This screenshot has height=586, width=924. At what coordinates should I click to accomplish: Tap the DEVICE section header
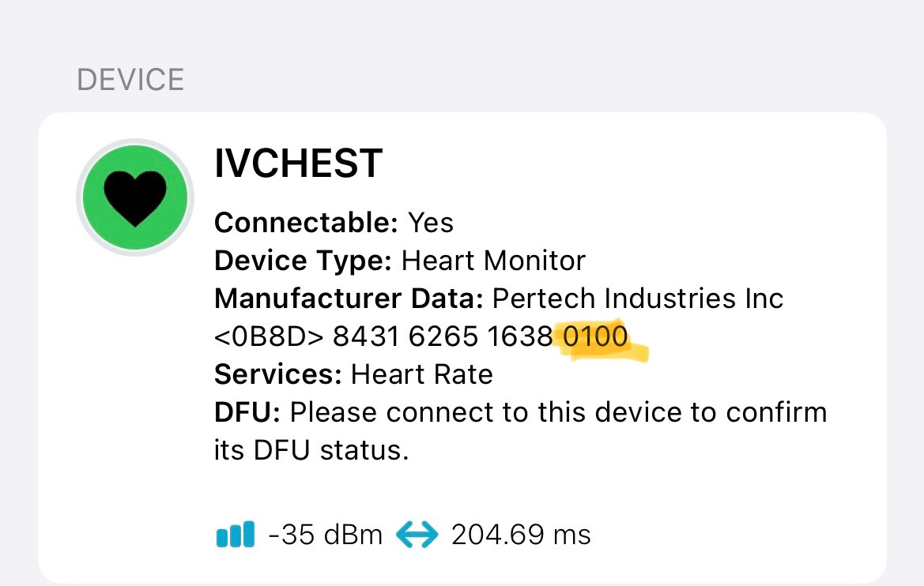(x=130, y=80)
